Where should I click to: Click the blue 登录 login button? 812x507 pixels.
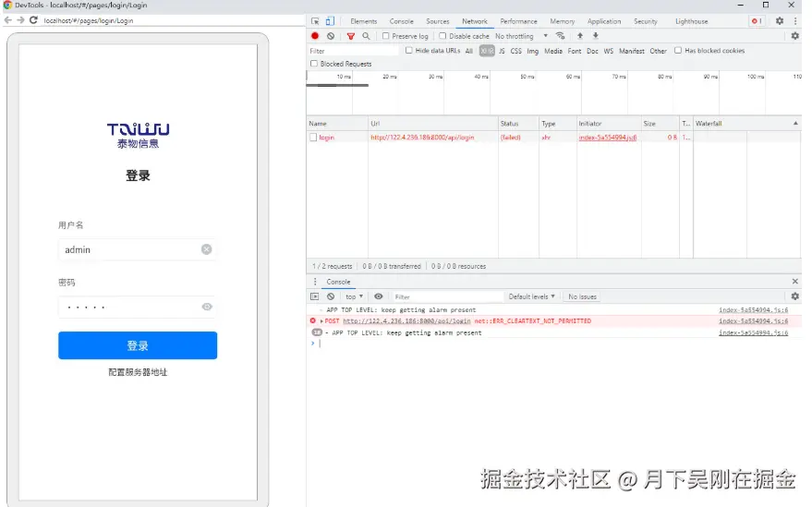(x=138, y=345)
